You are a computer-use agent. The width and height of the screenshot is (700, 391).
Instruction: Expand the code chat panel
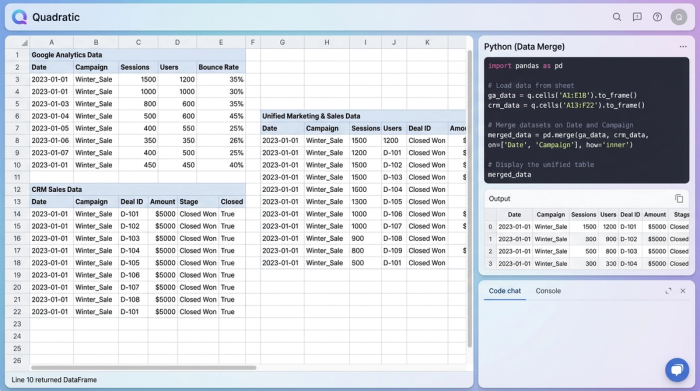pyautogui.click(x=668, y=291)
